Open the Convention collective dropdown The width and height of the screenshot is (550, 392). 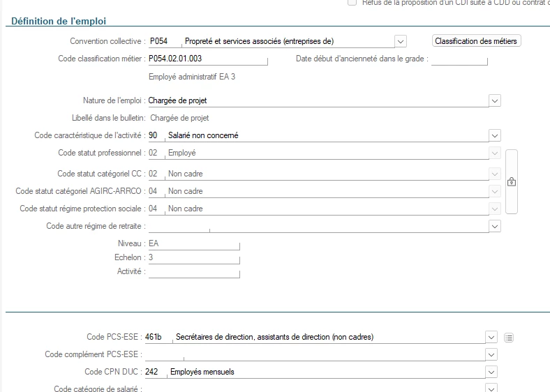point(400,41)
